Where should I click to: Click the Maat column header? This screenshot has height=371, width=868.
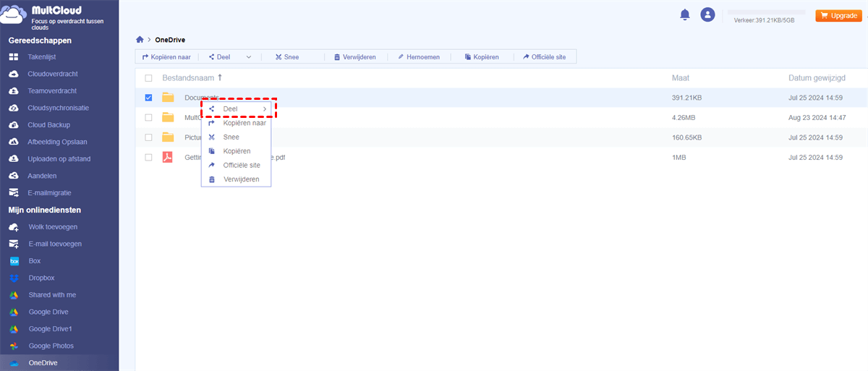coord(680,77)
